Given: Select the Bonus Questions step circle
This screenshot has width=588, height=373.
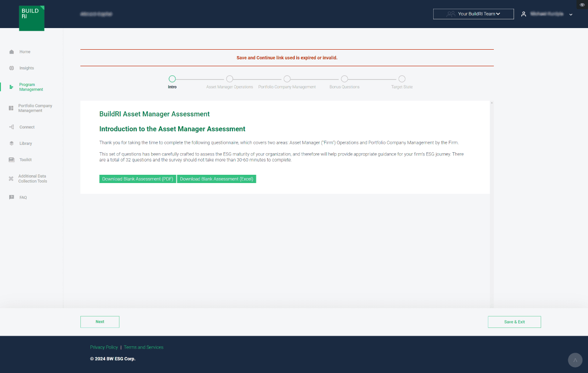Looking at the screenshot, I should coord(345,79).
